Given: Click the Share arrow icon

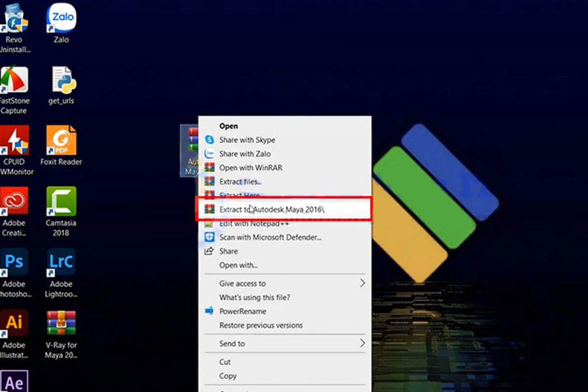Looking at the screenshot, I should (x=209, y=251).
